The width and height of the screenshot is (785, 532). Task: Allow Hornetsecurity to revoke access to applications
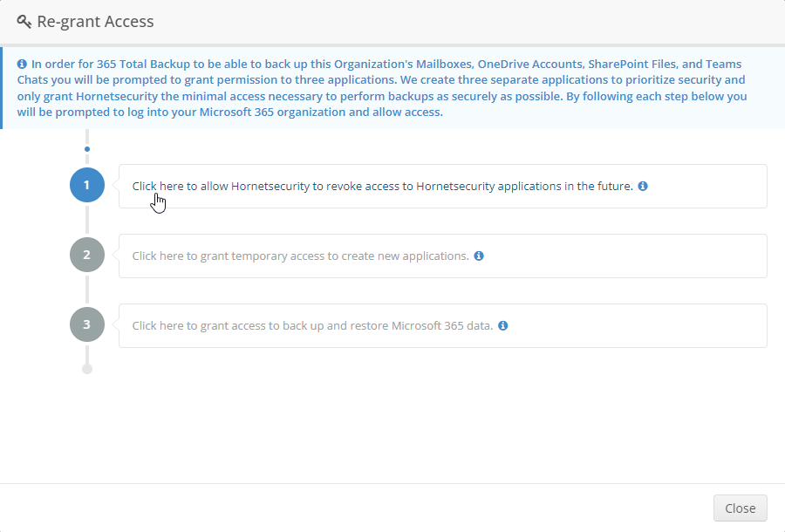(x=382, y=187)
